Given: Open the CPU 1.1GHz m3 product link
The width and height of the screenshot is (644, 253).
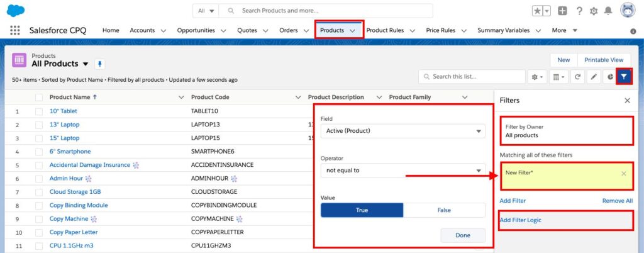Looking at the screenshot, I should 72,245.
